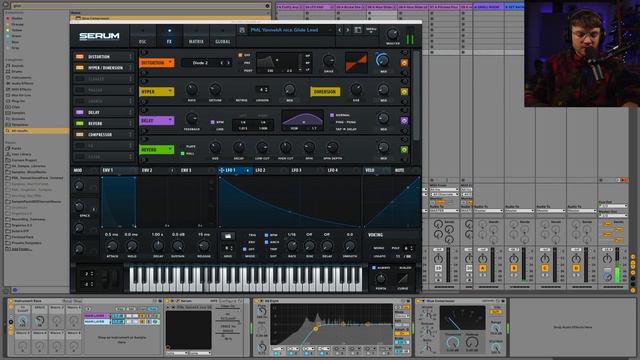The width and height of the screenshot is (640, 360).
Task: Click the yellow DIMENSION label button
Action: pos(325,92)
